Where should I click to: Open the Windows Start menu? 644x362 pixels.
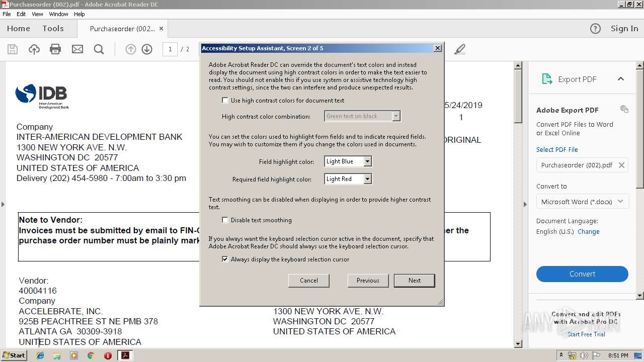(x=14, y=355)
